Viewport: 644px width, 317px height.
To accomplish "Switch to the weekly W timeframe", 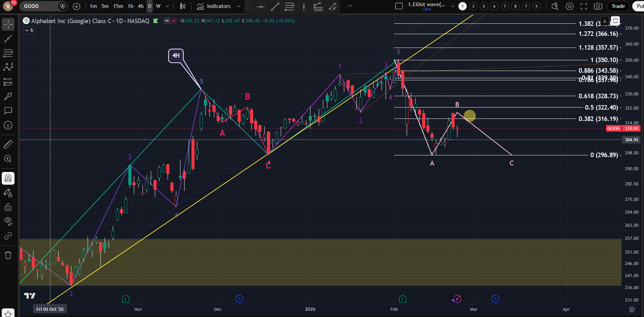I will [x=158, y=6].
